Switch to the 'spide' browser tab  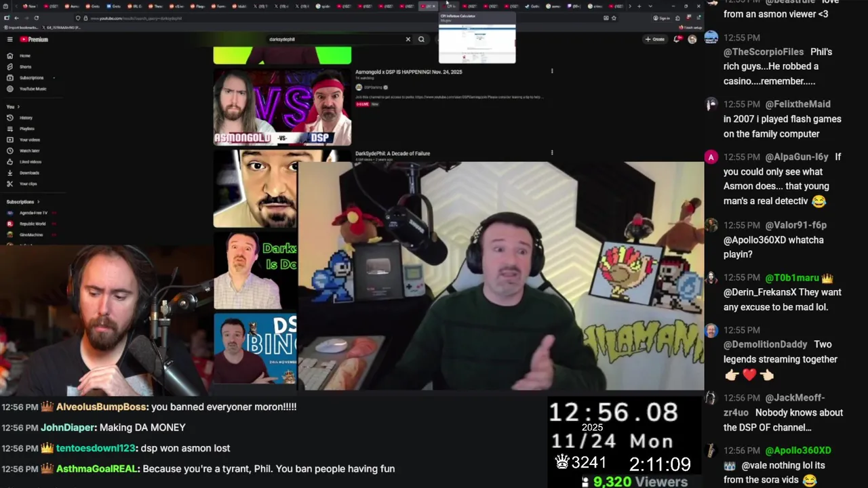tap(323, 6)
